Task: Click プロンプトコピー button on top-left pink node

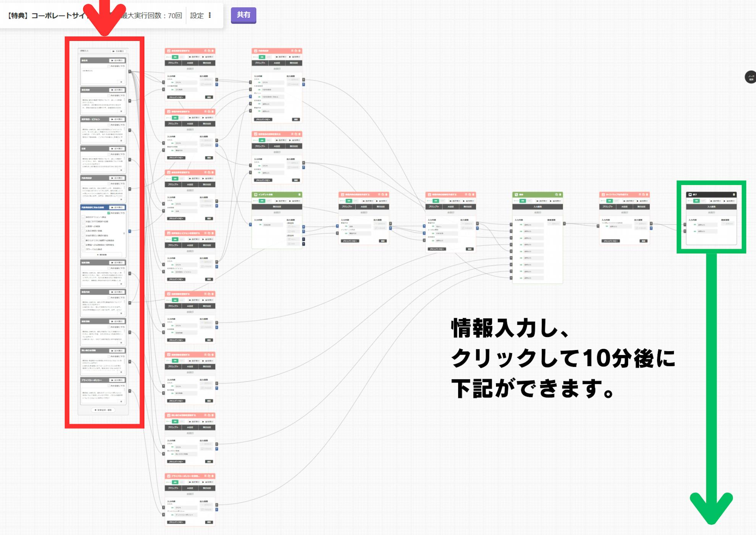Action: click(x=176, y=97)
